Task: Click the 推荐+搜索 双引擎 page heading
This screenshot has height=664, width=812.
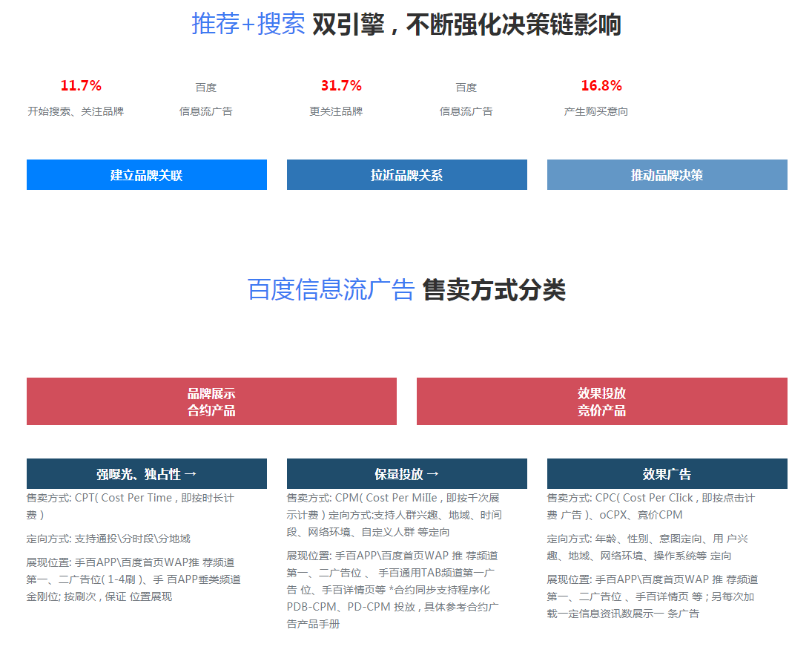Action: (x=406, y=24)
